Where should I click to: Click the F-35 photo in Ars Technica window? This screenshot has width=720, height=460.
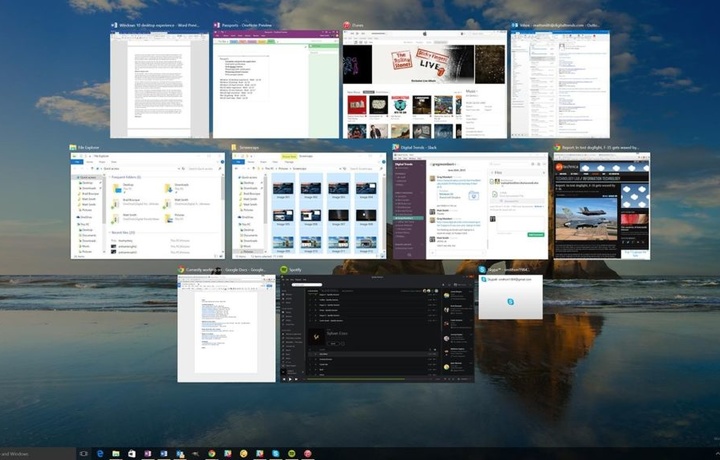tap(586, 219)
